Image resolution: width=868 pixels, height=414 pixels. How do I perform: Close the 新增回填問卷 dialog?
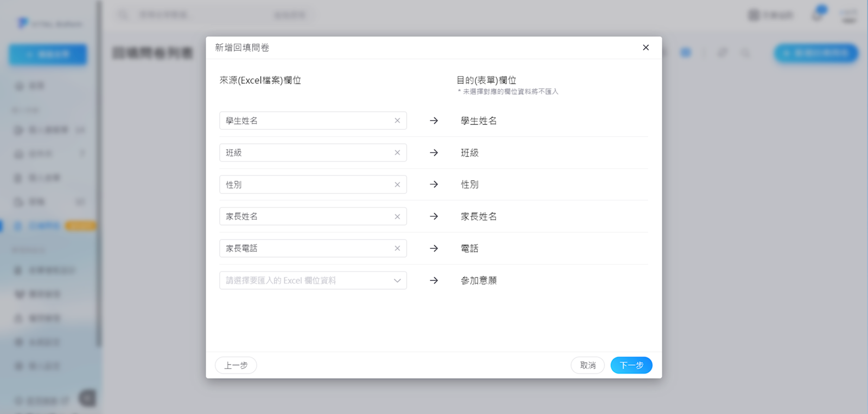(646, 48)
